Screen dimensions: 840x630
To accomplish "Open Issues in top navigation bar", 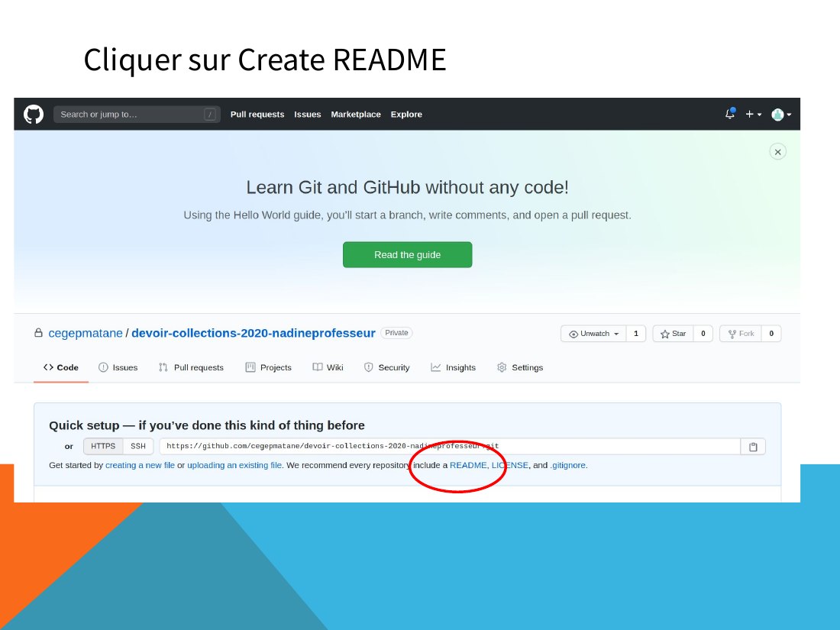I will pyautogui.click(x=308, y=114).
